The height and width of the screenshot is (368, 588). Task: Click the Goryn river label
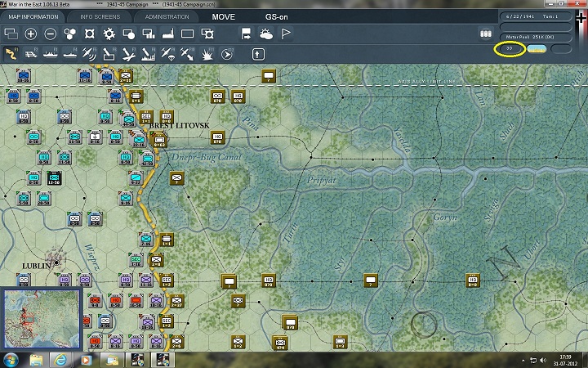click(x=445, y=217)
